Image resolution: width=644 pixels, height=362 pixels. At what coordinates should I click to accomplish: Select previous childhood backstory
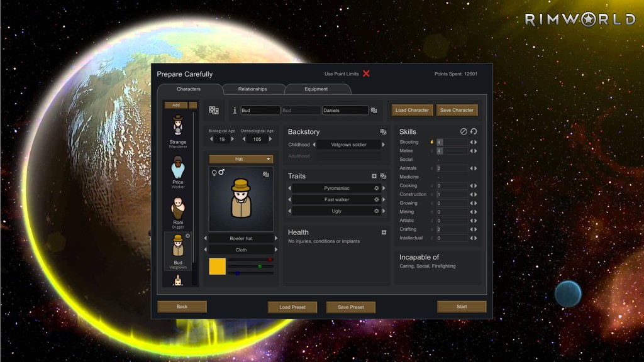pos(314,145)
